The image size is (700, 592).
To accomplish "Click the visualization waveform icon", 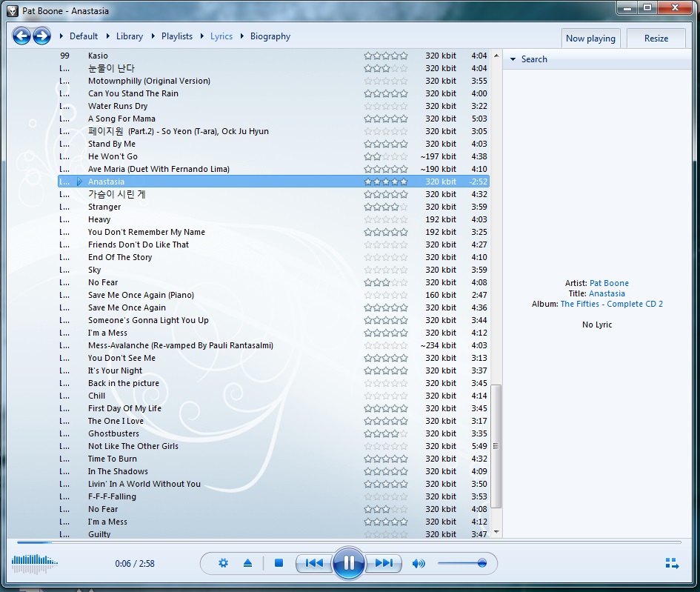I will click(35, 564).
